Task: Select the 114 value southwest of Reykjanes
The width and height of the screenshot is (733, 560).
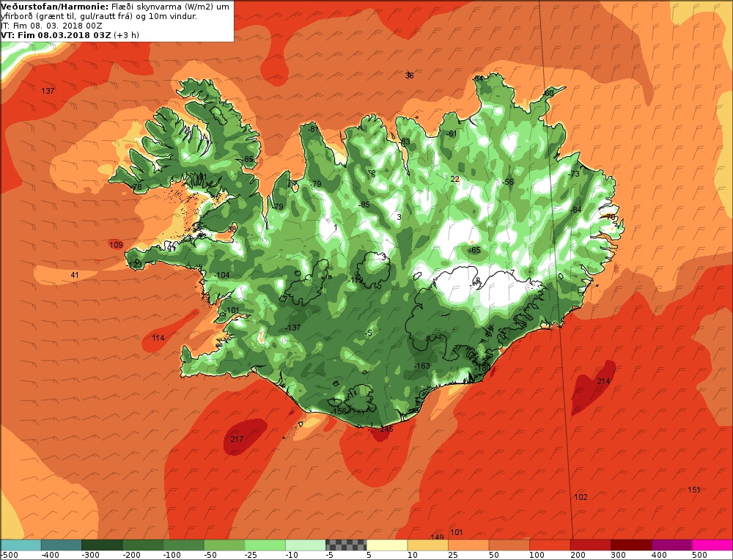Action: coord(158,338)
